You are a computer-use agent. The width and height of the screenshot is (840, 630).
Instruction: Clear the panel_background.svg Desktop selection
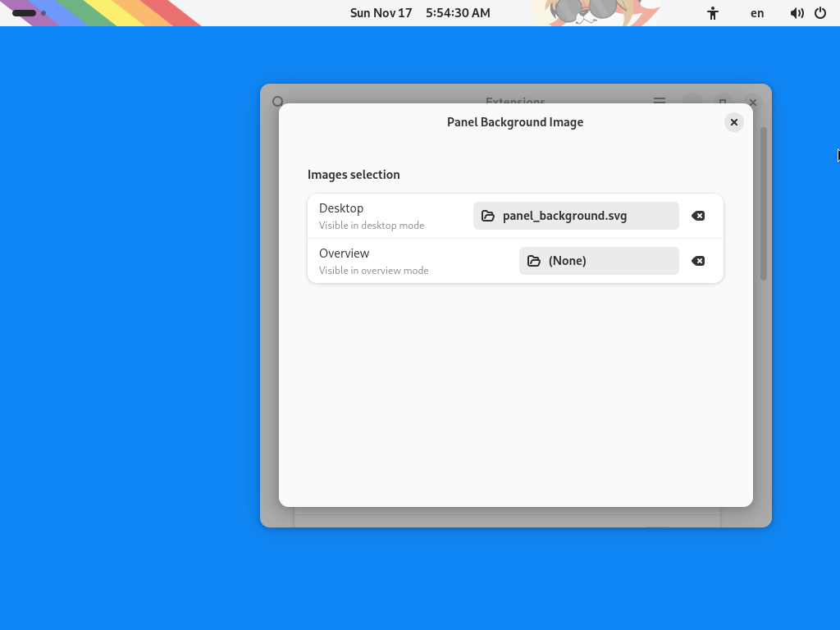pos(698,216)
